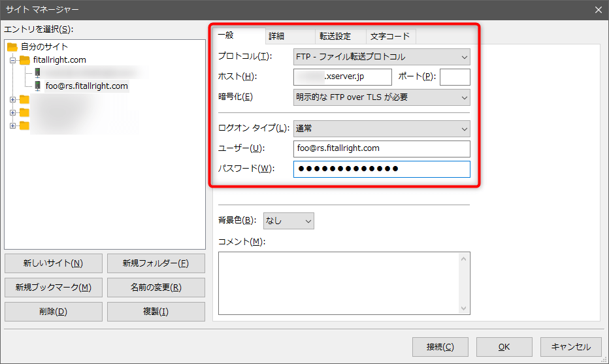
Task: Click the 複製 duplicate button
Action: pos(156,312)
